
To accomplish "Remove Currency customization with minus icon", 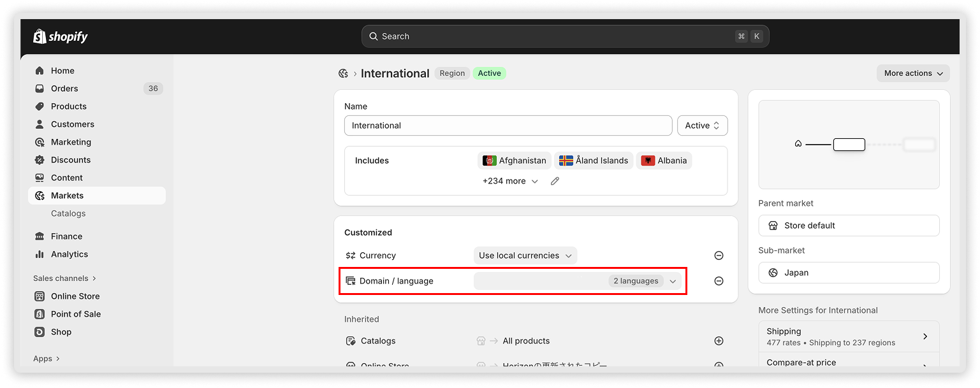I will (719, 255).
